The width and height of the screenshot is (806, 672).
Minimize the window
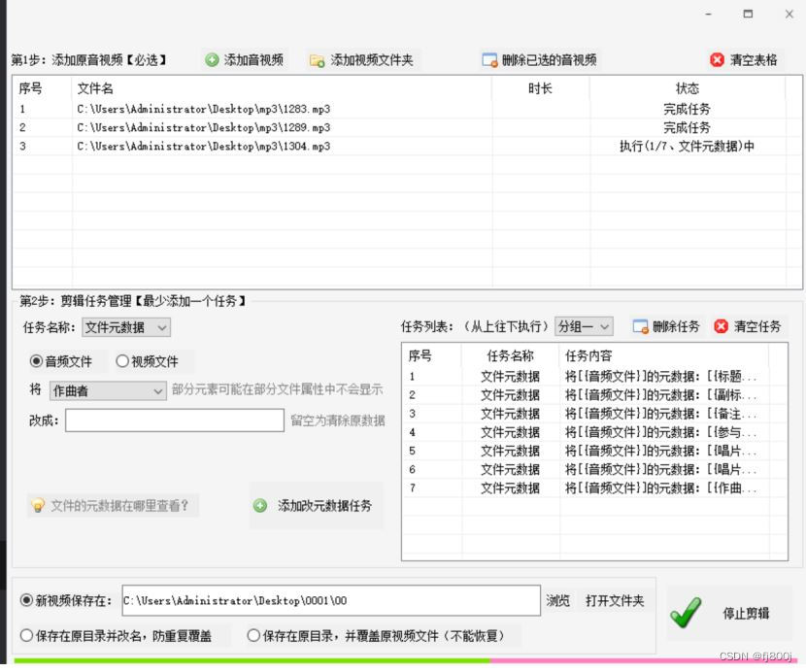708,15
